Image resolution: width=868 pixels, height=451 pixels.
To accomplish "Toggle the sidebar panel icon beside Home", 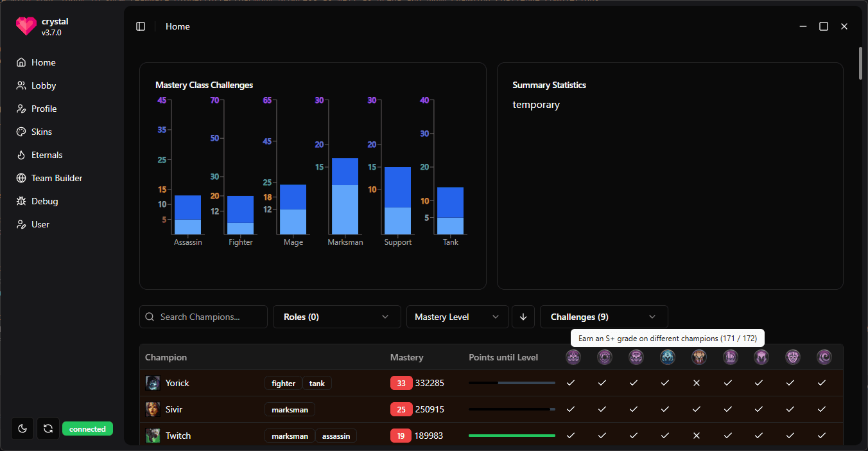I will click(x=141, y=26).
